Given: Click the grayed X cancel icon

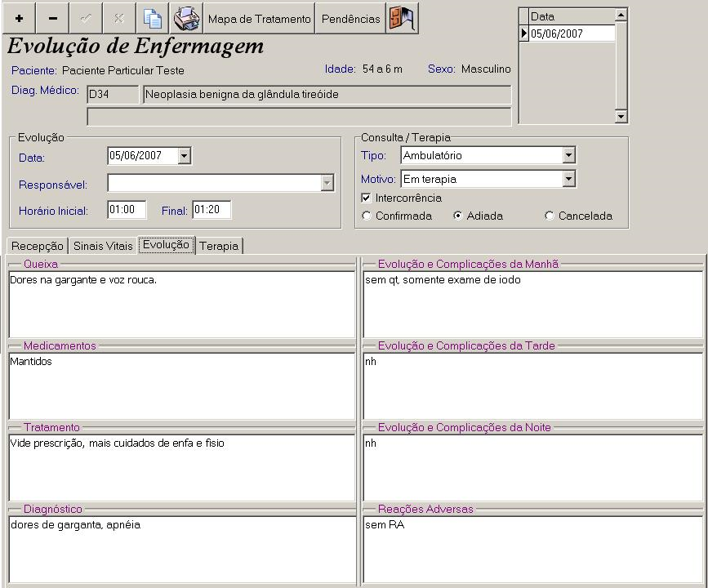Looking at the screenshot, I should (x=119, y=18).
